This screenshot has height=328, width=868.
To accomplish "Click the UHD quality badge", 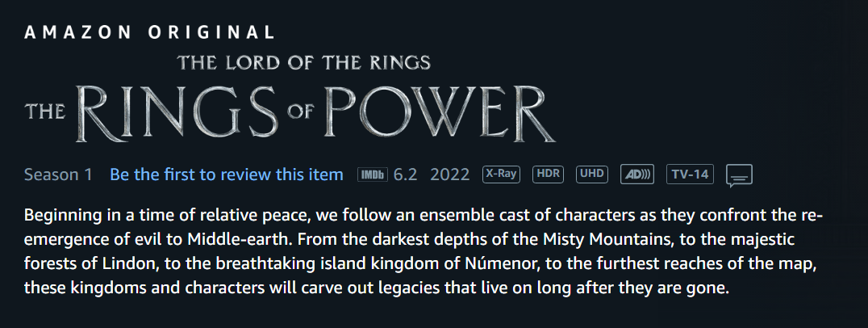I will (592, 174).
